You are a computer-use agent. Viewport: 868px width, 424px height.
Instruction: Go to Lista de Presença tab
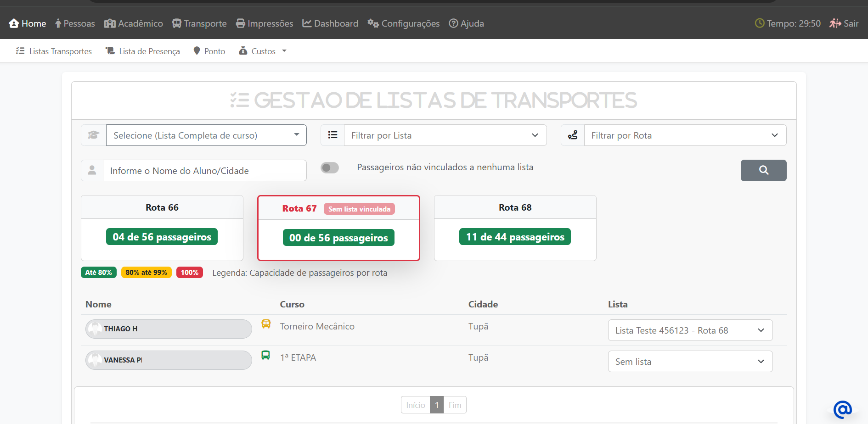point(143,51)
